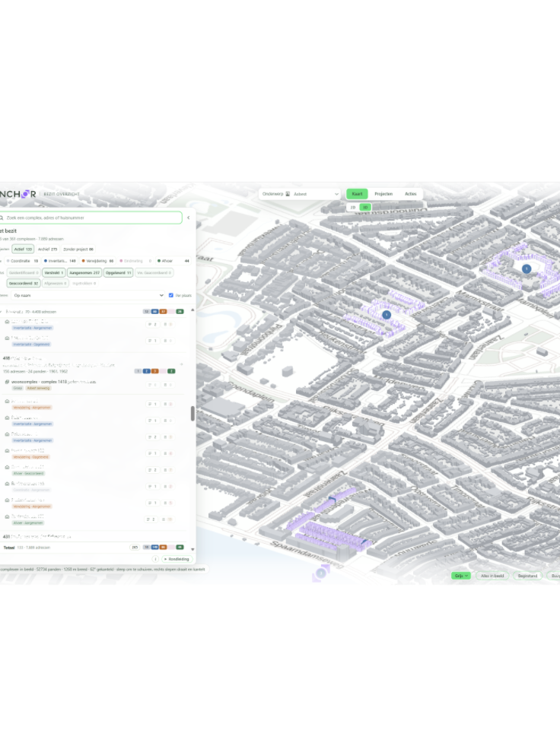Click the 'Afvoer · Geaccordeerd' status label
Screen dimensions: 560x740
click(x=28, y=473)
